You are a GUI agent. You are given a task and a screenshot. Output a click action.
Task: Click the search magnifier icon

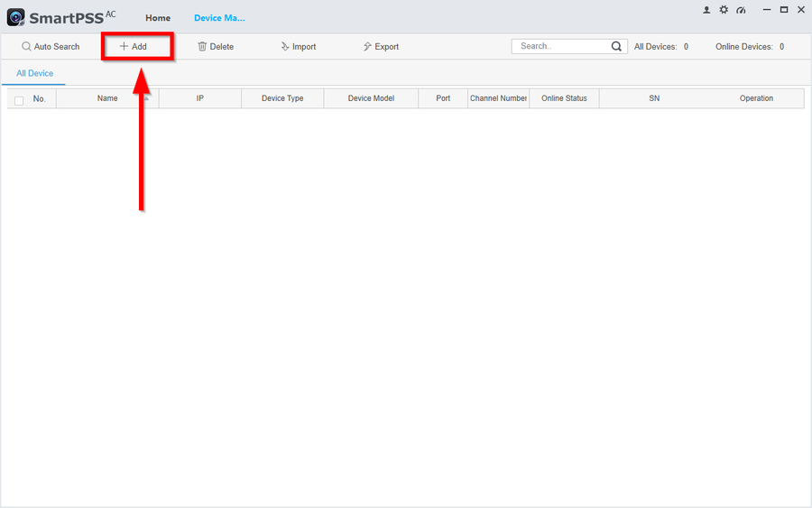click(x=616, y=46)
